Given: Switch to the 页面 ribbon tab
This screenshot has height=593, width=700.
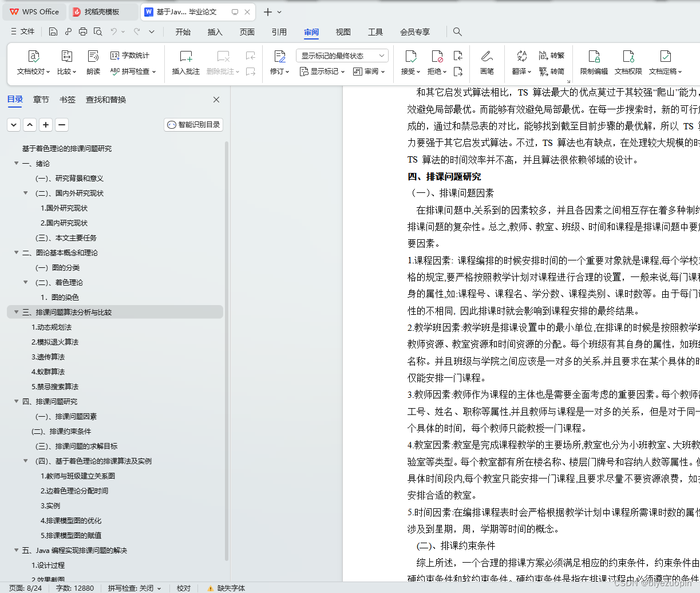Looking at the screenshot, I should 247,32.
